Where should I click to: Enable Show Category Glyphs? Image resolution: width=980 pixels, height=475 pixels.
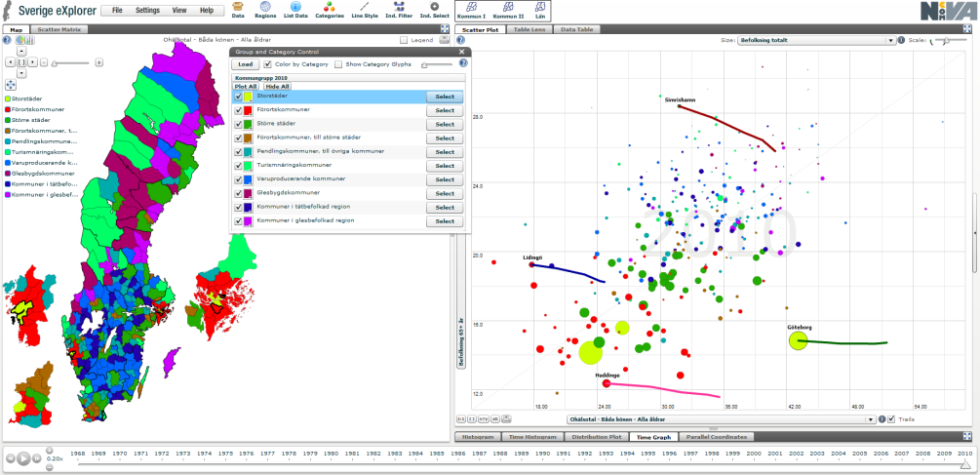coord(338,63)
